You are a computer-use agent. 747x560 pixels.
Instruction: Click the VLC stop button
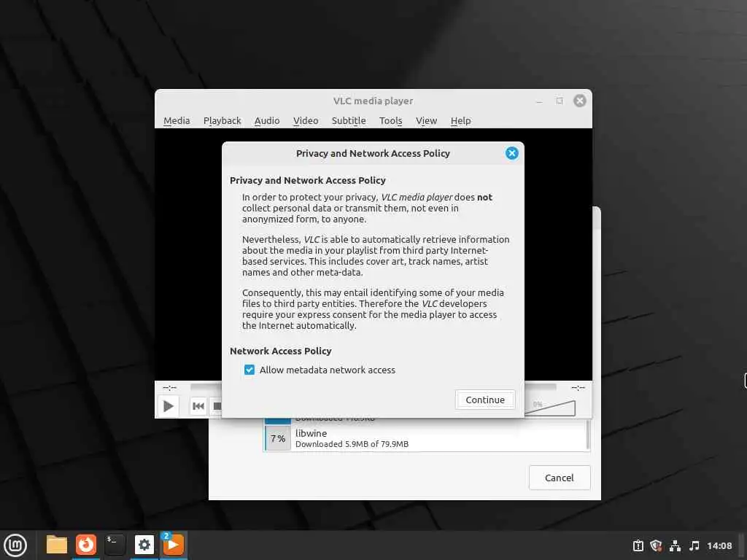pos(217,406)
